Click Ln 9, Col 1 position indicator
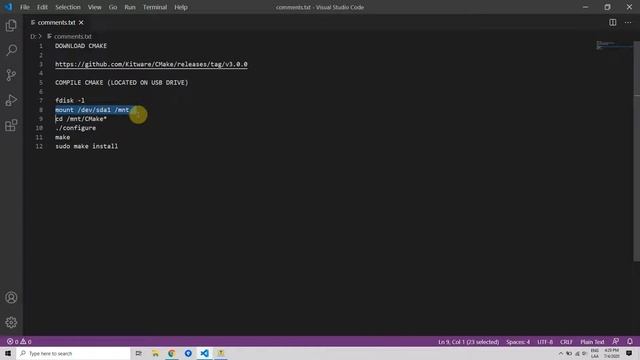 (x=469, y=342)
